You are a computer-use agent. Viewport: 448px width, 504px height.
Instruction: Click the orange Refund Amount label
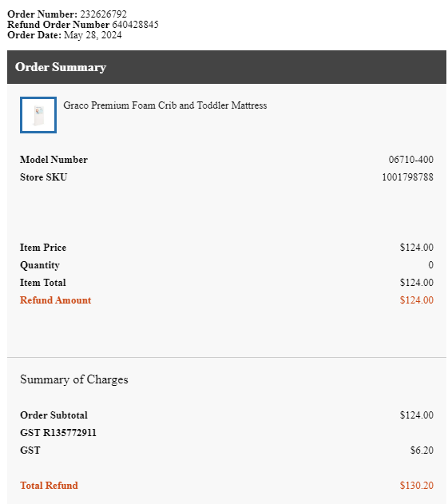[x=56, y=300]
